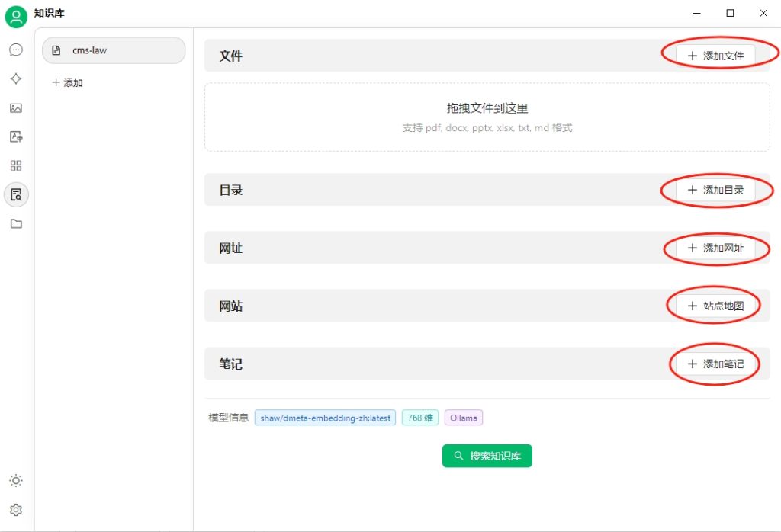Open the mini apps grid icon

(x=16, y=165)
